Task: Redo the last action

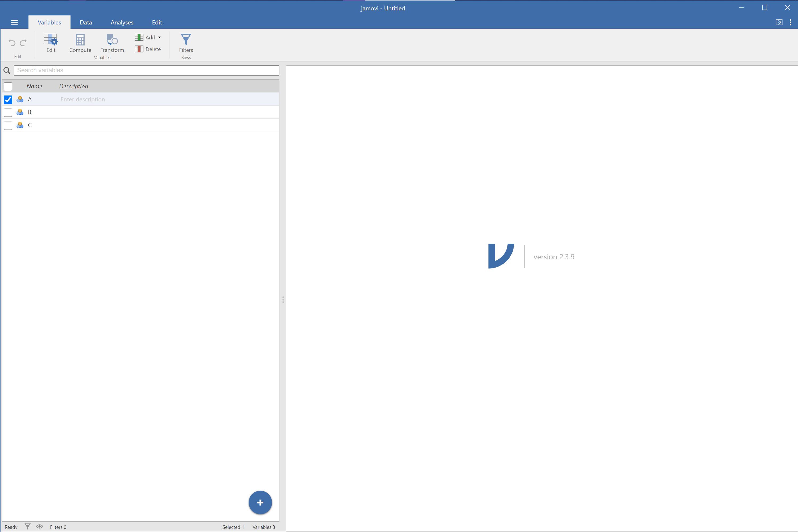Action: (23, 43)
